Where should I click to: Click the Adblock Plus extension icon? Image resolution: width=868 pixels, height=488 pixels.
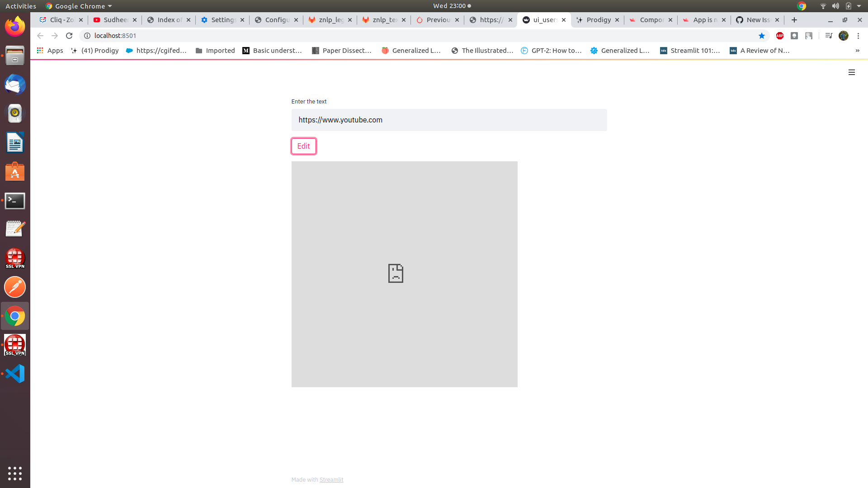click(779, 36)
